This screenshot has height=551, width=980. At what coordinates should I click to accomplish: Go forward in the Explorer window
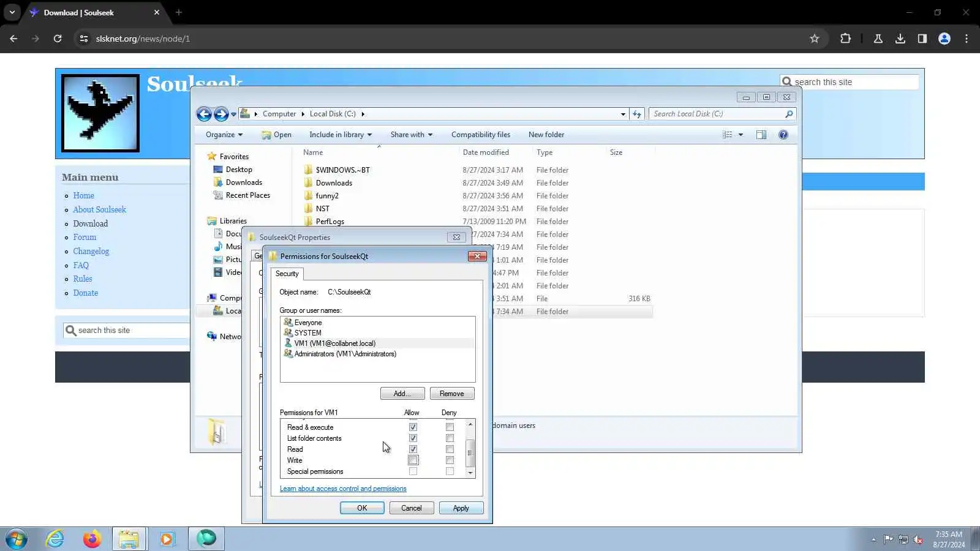pos(221,114)
